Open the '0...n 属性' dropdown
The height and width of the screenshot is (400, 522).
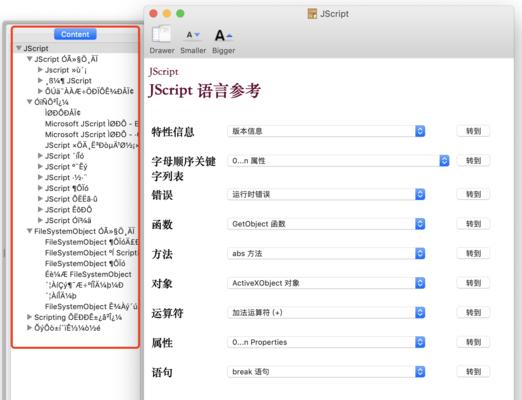pyautogui.click(x=338, y=161)
